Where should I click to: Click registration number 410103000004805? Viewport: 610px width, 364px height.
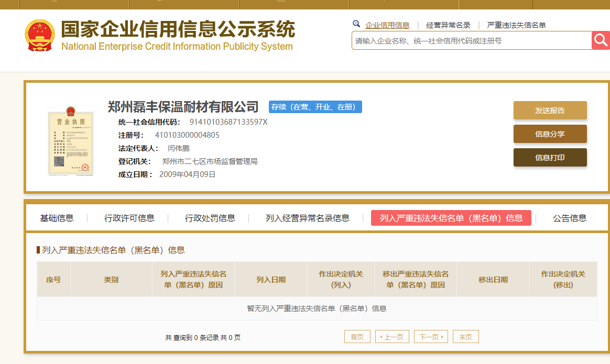187,135
